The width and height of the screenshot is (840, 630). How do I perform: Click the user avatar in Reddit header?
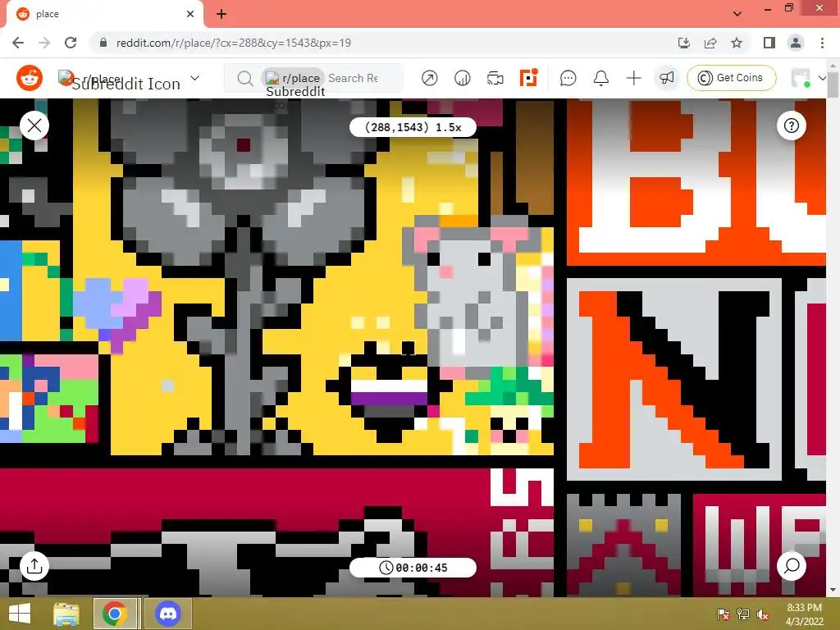801,78
